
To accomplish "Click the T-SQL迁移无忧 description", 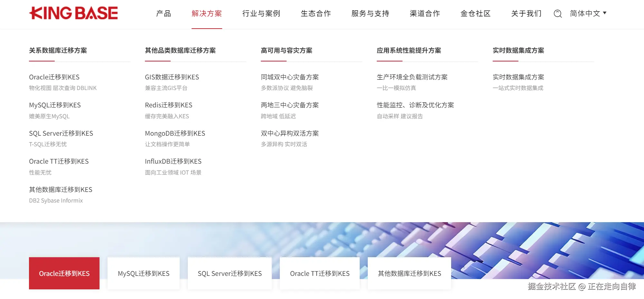I will 48,144.
